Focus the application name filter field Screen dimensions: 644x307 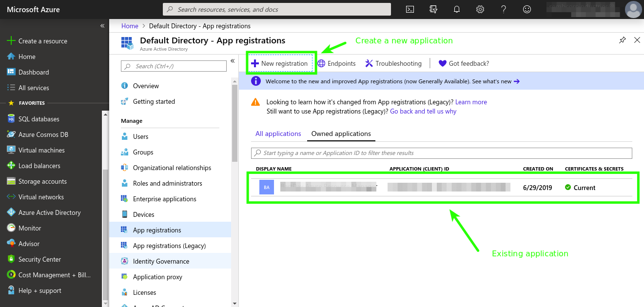click(x=442, y=153)
